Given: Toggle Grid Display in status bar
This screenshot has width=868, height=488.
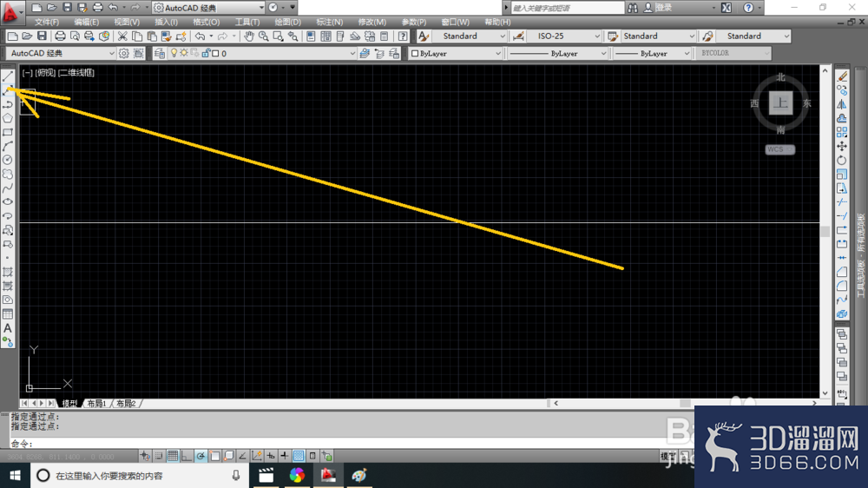Looking at the screenshot, I should click(x=173, y=456).
